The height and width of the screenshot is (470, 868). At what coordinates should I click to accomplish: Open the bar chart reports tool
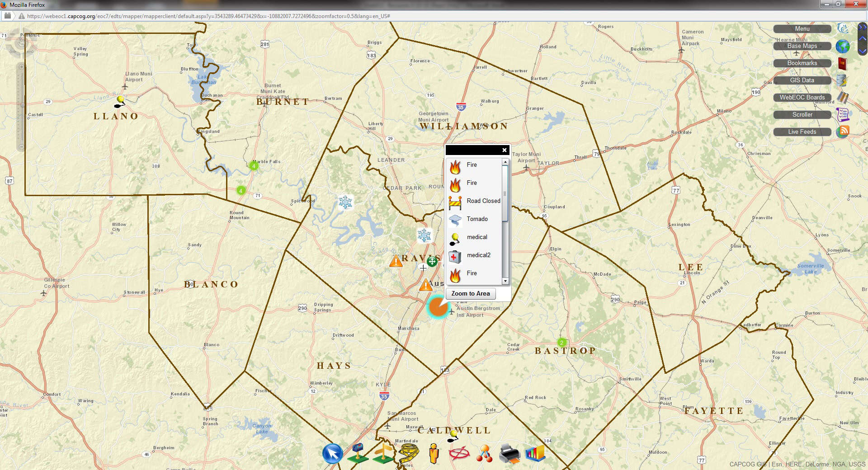pos(535,453)
